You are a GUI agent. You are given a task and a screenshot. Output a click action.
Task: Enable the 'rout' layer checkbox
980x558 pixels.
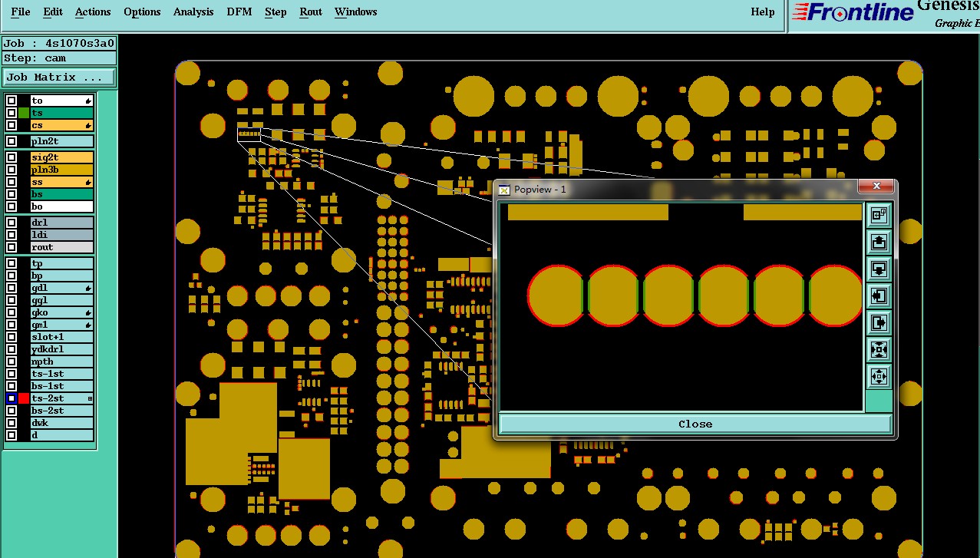tap(12, 247)
